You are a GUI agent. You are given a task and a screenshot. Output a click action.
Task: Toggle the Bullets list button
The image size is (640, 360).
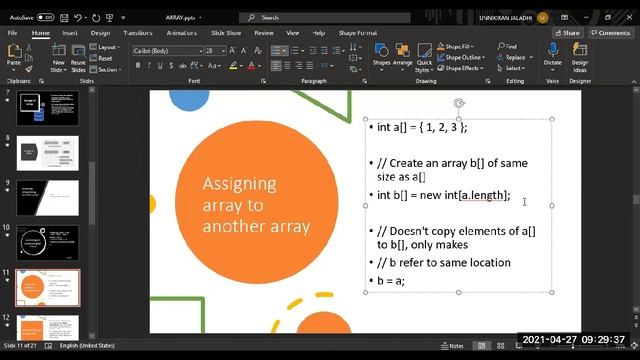(x=276, y=51)
